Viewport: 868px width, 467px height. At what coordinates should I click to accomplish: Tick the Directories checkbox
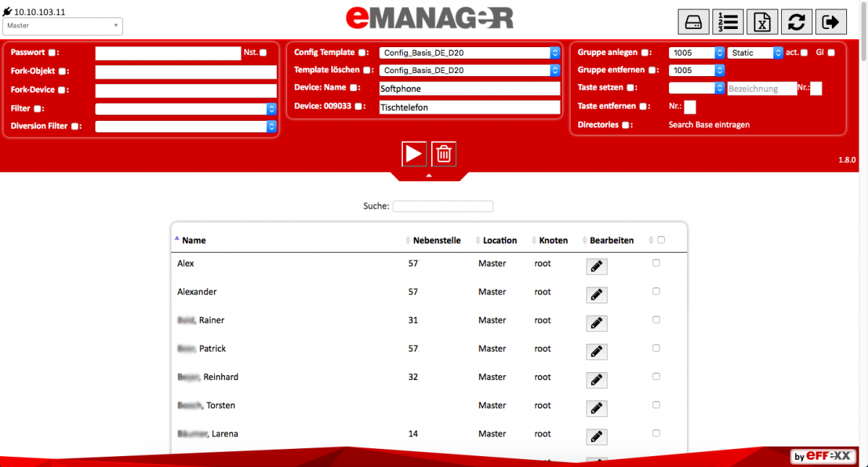pyautogui.click(x=626, y=125)
